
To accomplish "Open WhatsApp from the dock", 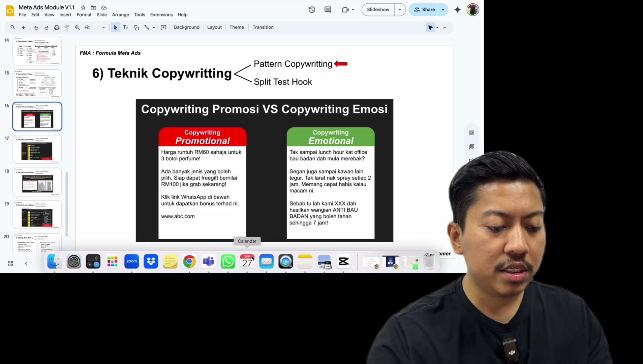I will coord(228,262).
